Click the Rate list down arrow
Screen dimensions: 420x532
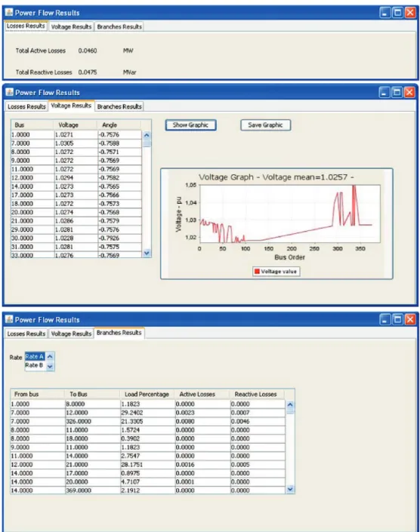click(50, 367)
